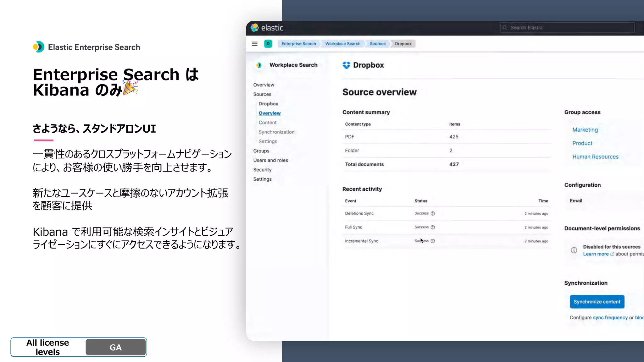Open the Marketing group link

(585, 130)
